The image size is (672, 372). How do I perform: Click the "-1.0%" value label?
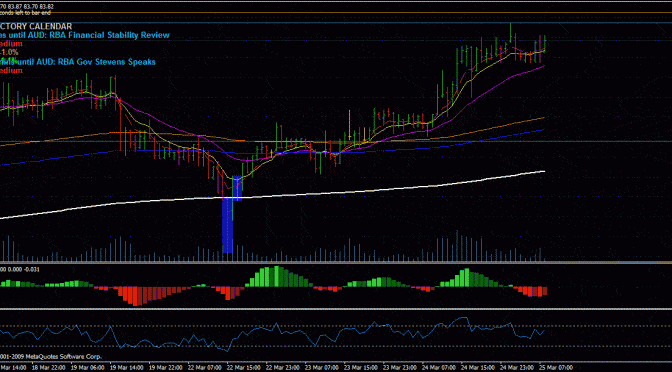point(9,52)
